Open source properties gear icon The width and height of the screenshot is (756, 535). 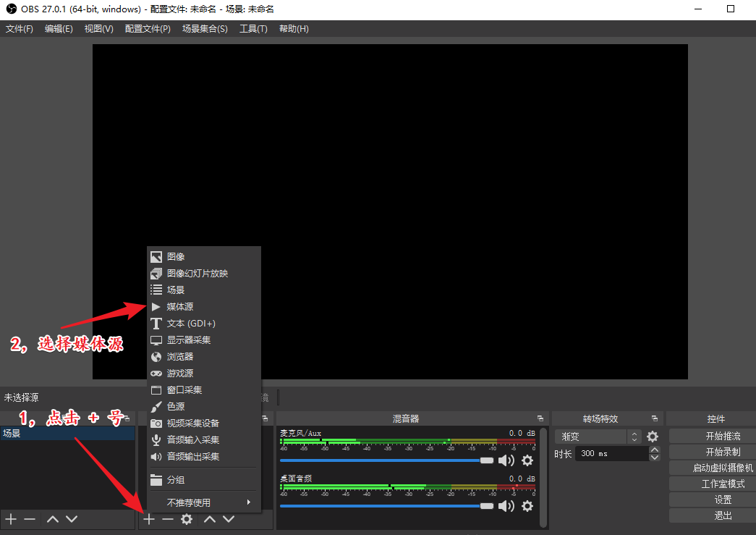pos(187,519)
